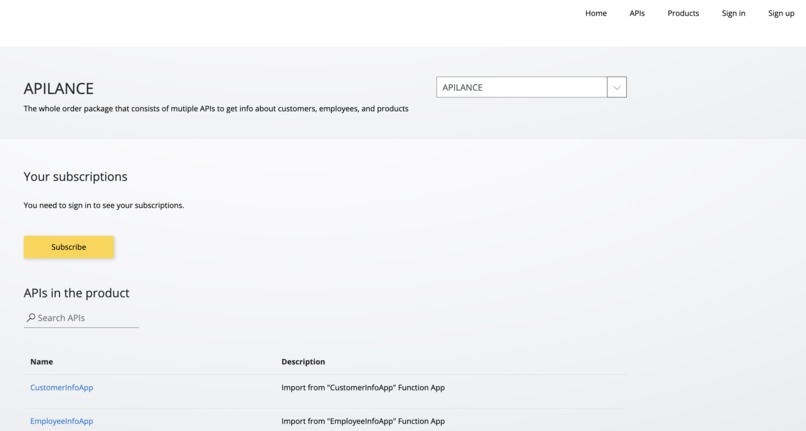Click the yellow Subscribe button

pyautogui.click(x=69, y=247)
